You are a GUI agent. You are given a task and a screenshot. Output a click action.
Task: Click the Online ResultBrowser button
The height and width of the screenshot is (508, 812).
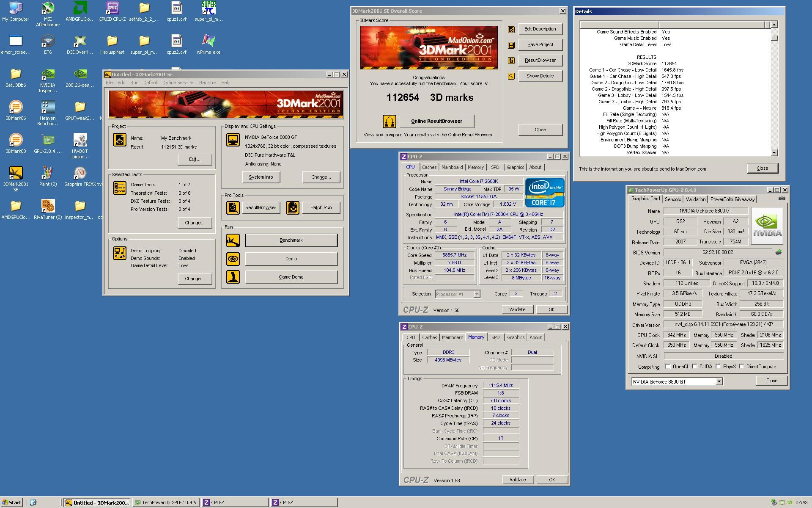[436, 121]
